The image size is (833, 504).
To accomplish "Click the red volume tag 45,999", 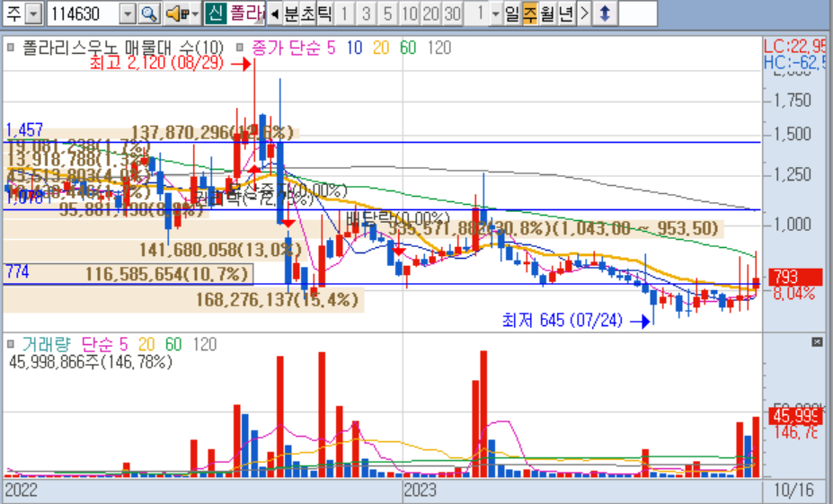I will click(796, 416).
